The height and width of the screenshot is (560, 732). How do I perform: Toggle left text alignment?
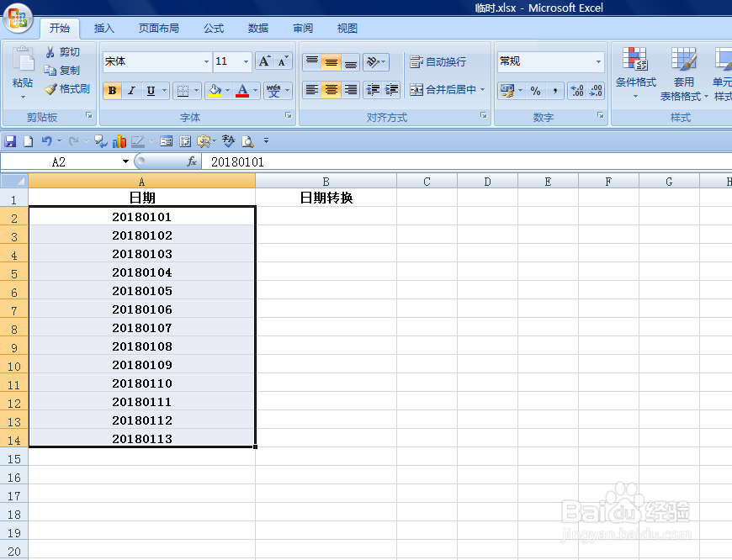pyautogui.click(x=312, y=90)
